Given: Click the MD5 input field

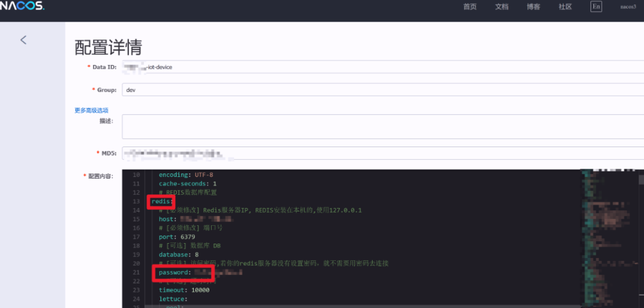Looking at the screenshot, I should (383, 153).
